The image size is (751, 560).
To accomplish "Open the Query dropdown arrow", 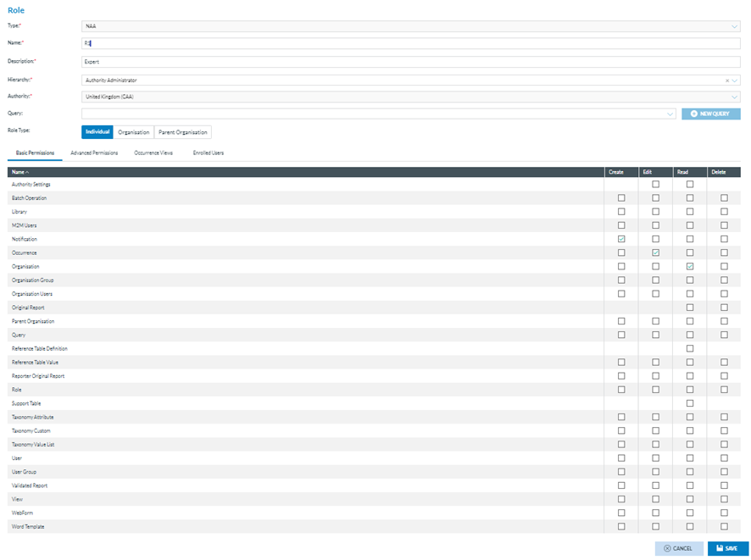I will 670,114.
